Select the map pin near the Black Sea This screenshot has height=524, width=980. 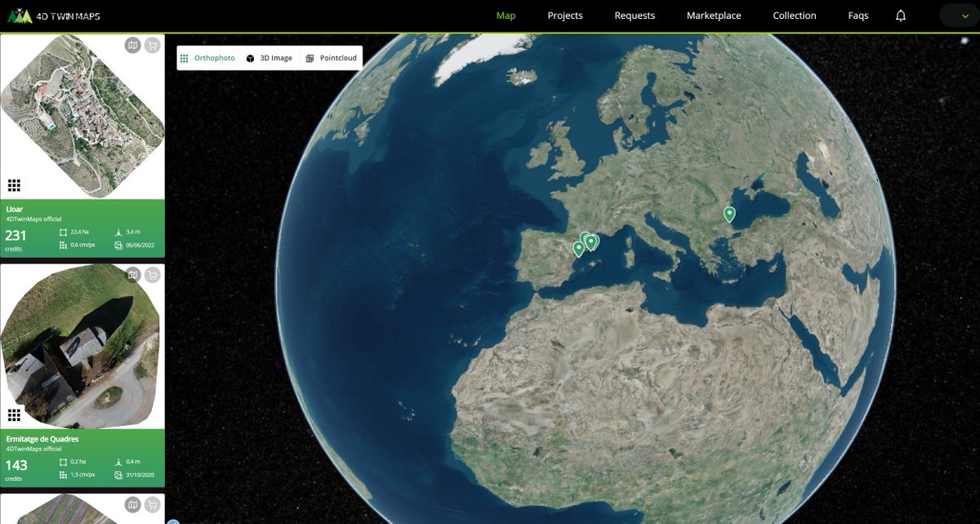coord(729,215)
